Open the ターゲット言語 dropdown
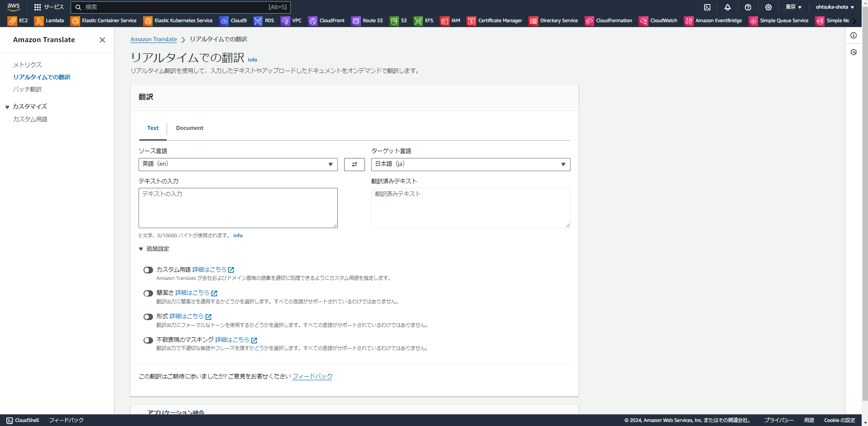Viewport: 868px width, 426px height. coord(471,164)
